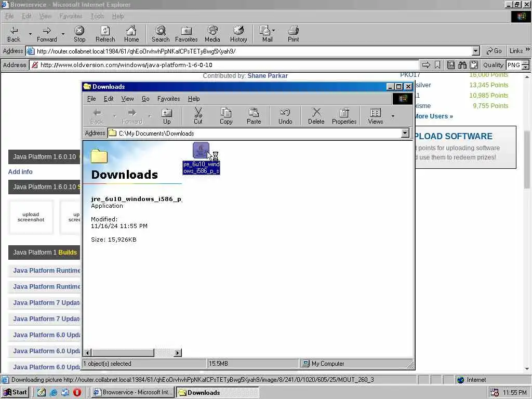Click the Browservice URL address field
This screenshot has width=532, height=399.
224,65
